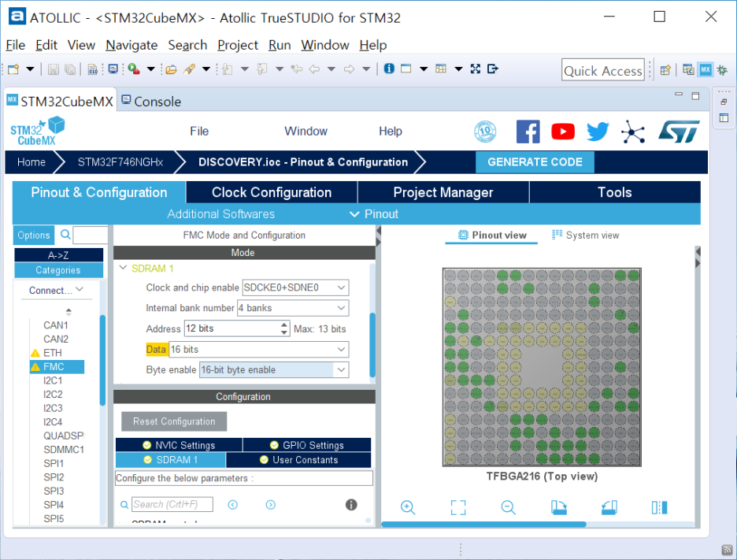Increase the Address bits stepper

[x=284, y=325]
